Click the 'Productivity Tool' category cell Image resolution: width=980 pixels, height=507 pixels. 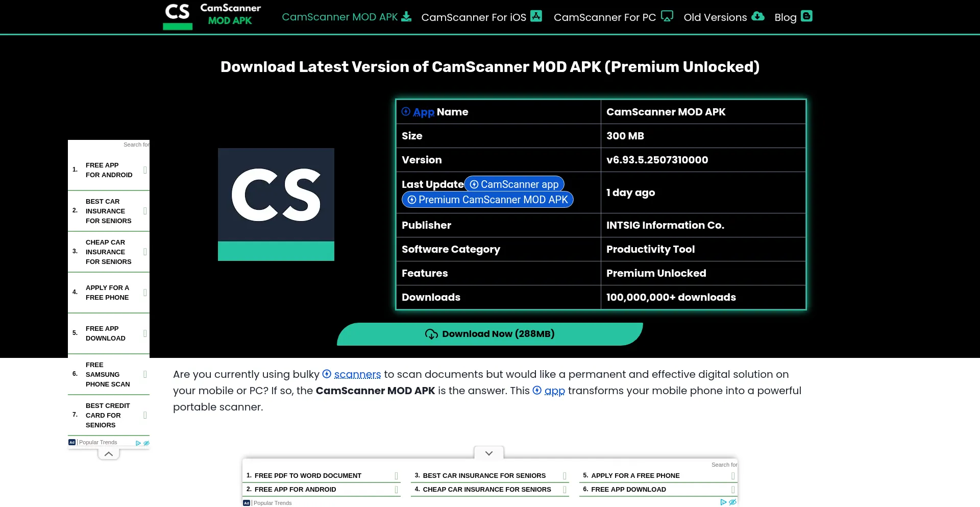[703, 249]
